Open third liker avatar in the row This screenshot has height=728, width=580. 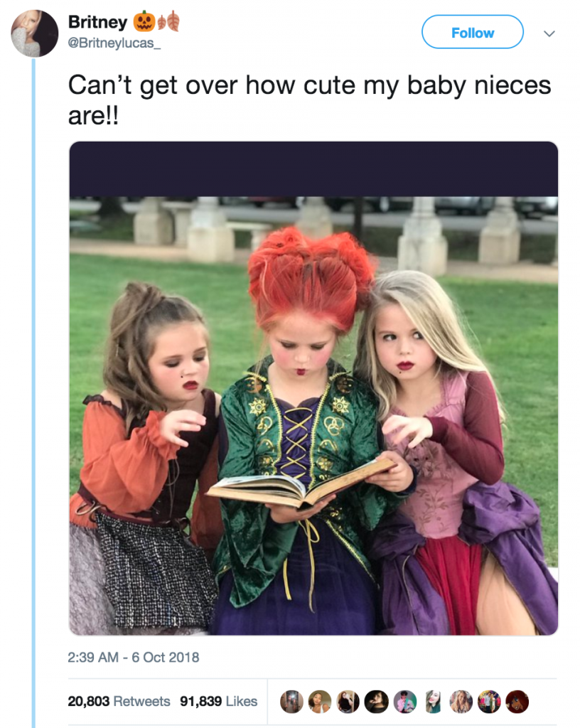(x=348, y=702)
